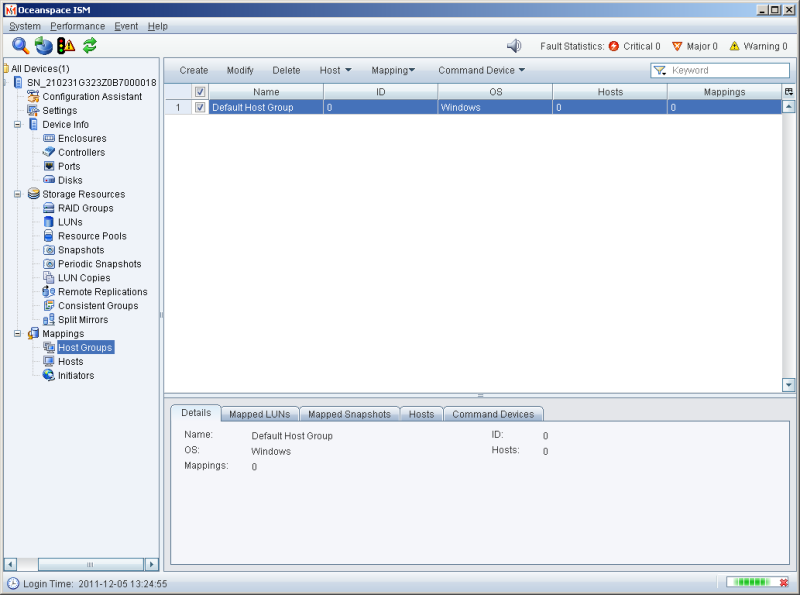Screen dimensions: 800x595
Task: Click the Enclosures icon
Action: tap(49, 138)
